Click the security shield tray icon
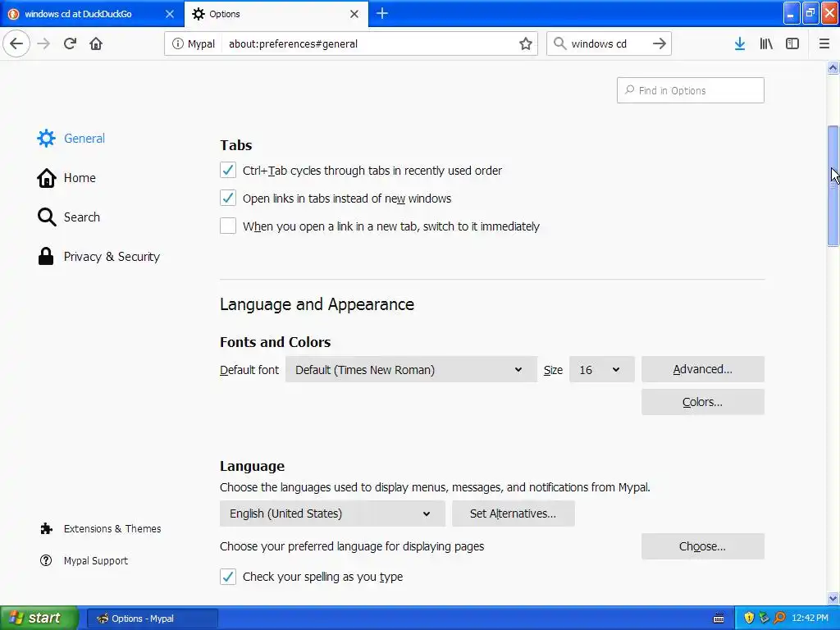The height and width of the screenshot is (630, 840). point(749,619)
